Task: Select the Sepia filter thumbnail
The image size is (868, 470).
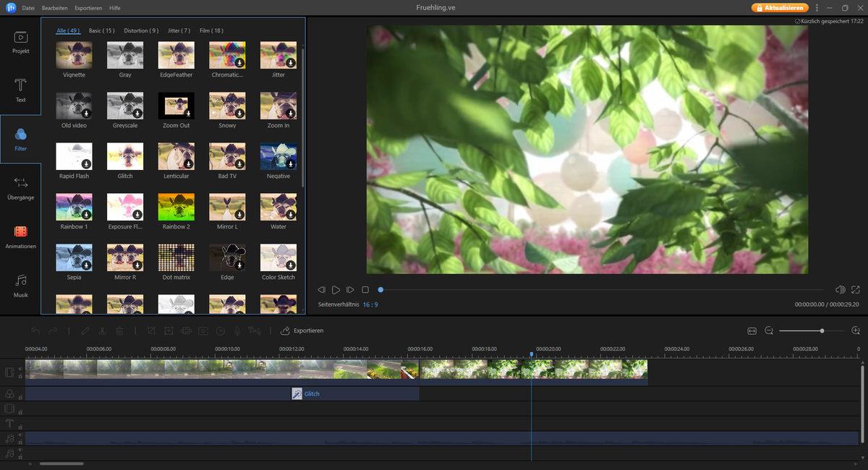Action: (73, 257)
